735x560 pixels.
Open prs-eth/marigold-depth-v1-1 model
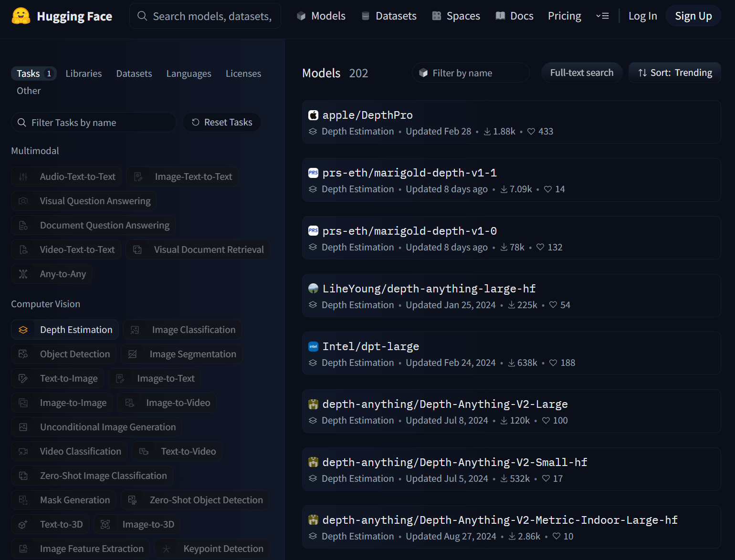pos(511,180)
